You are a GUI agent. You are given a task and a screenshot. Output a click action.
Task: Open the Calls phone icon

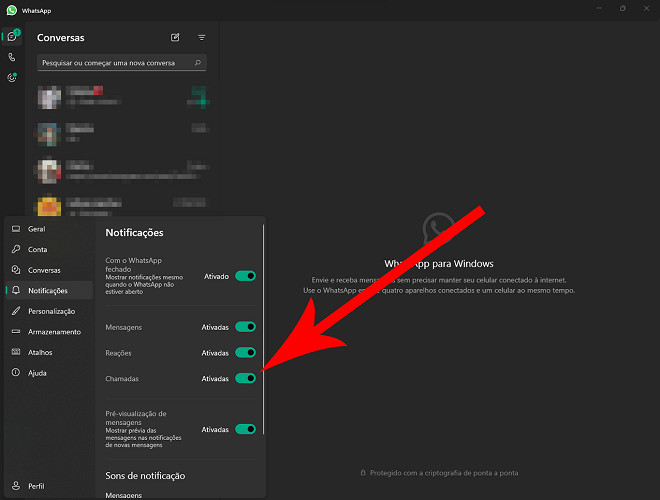pyautogui.click(x=12, y=57)
